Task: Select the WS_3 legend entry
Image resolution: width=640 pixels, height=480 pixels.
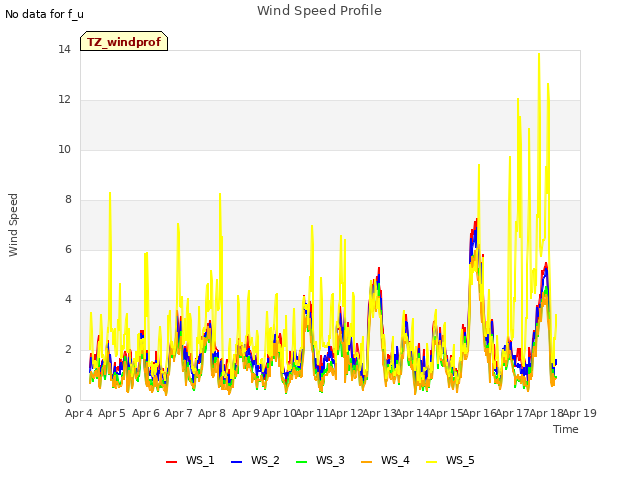Action: coord(320,460)
